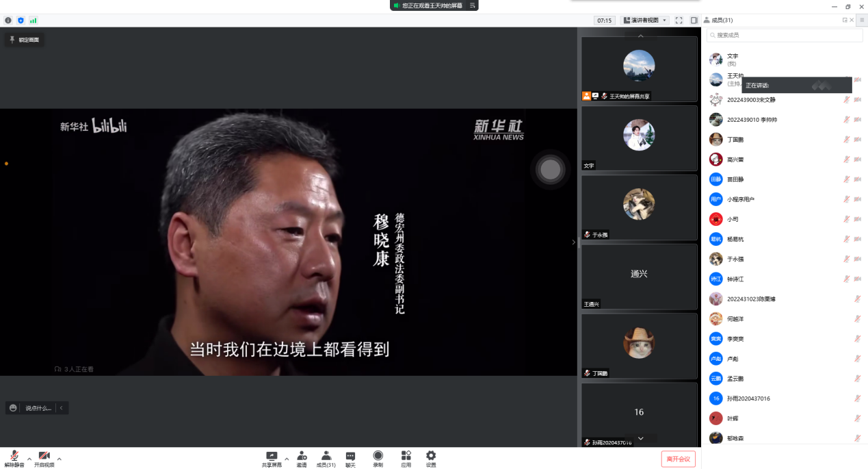Open the 成员(31) members panel button
This screenshot has height=469, width=868.
(x=326, y=458)
